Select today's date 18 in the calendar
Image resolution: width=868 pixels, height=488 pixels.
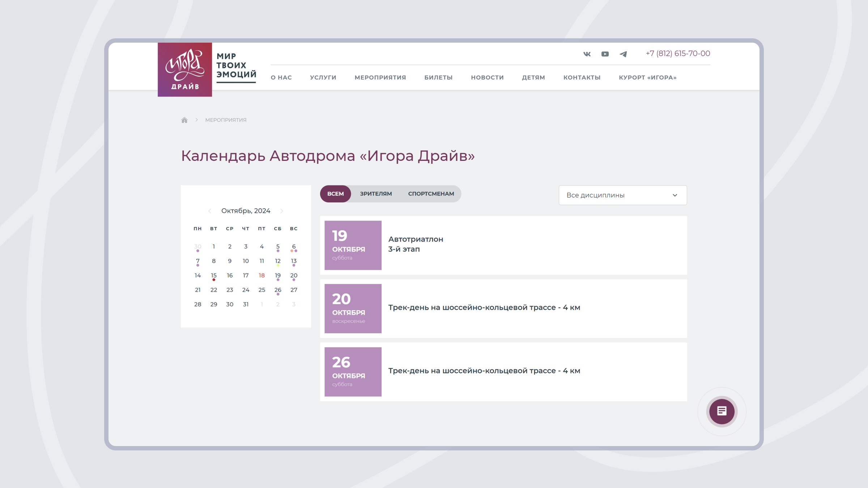(x=262, y=275)
